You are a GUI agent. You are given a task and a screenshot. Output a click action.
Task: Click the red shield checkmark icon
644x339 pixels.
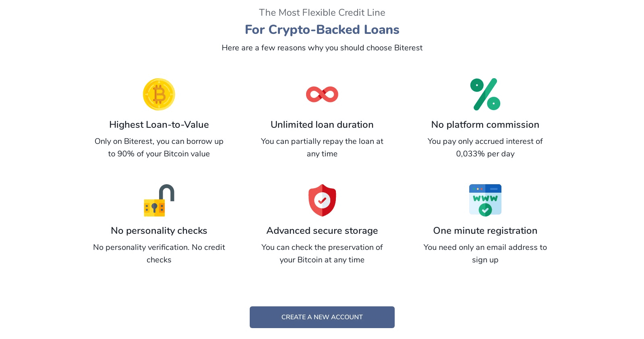pos(322,200)
